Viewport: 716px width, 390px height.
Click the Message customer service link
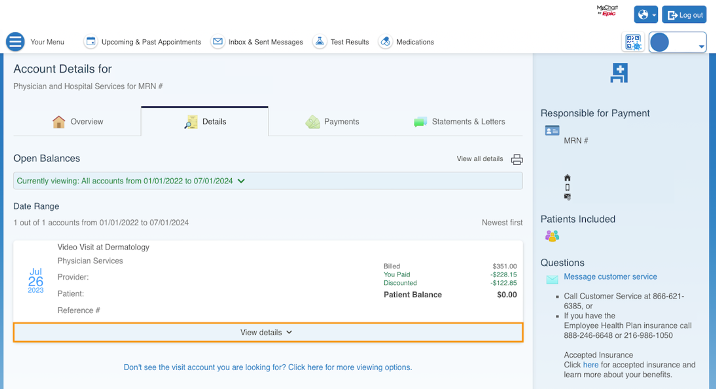pyautogui.click(x=610, y=277)
